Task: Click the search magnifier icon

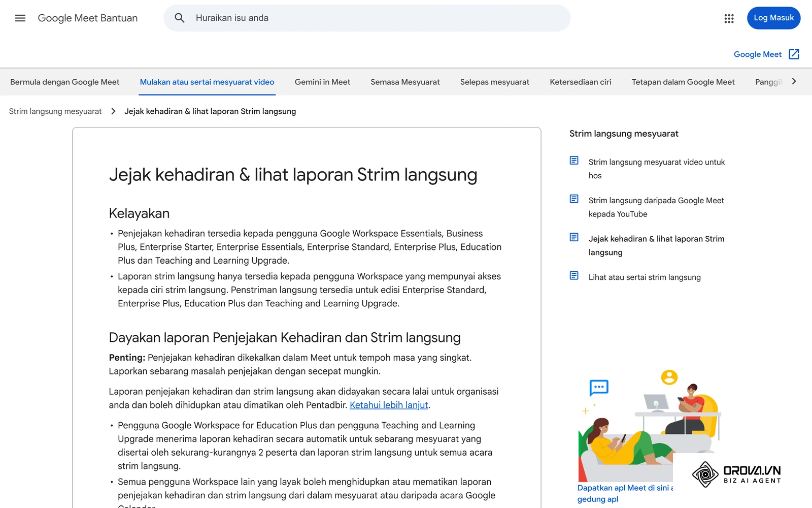Action: coord(180,18)
